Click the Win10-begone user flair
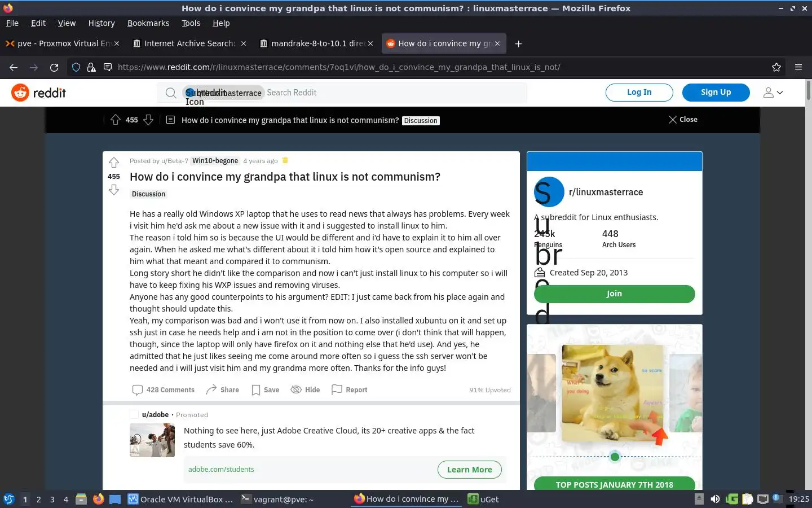Screen dimensions: 812x508 click(x=215, y=161)
